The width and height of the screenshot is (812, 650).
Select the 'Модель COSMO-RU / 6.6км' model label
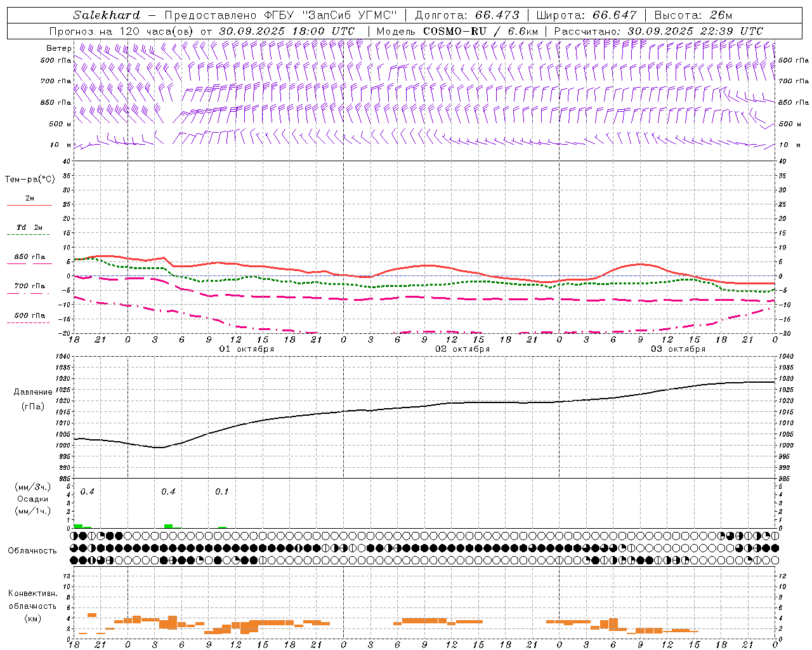click(x=457, y=31)
